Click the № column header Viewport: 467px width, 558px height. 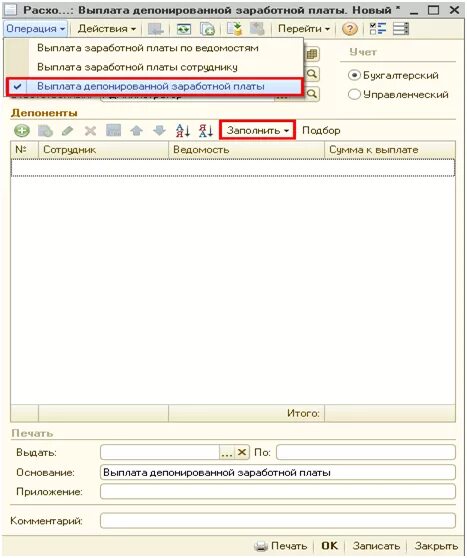pyautogui.click(x=25, y=150)
